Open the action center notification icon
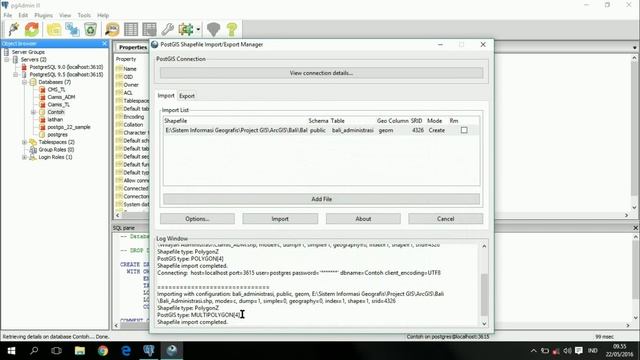 coord(579,351)
